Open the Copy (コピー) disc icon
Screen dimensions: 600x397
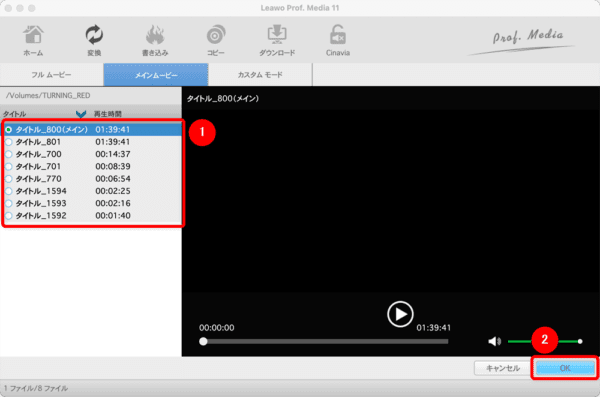click(216, 40)
